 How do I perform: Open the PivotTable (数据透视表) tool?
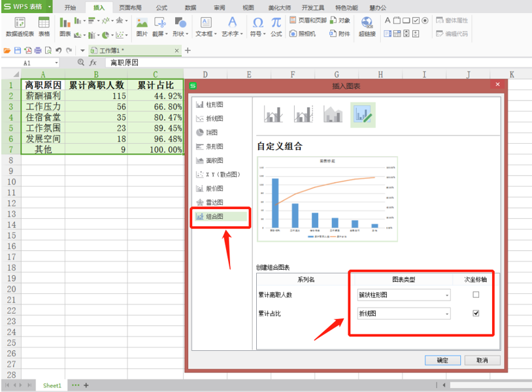tap(20, 27)
